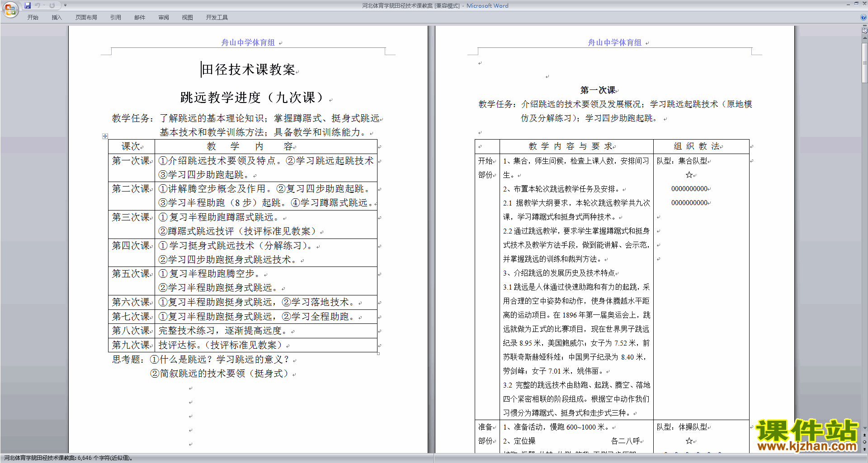Viewport: 868px width, 463px height.
Task: Jump to next page with double-down arrow
Action: 864,449
